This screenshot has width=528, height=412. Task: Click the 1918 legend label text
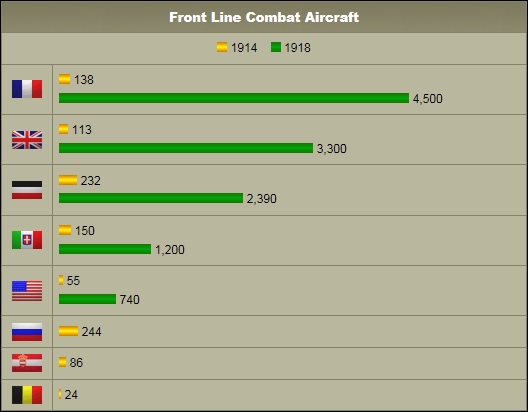297,48
